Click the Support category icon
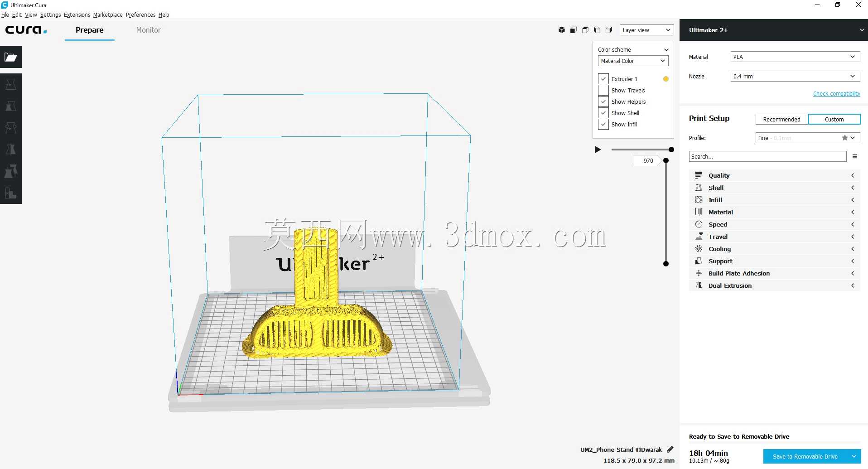This screenshot has height=469, width=868. pyautogui.click(x=699, y=261)
